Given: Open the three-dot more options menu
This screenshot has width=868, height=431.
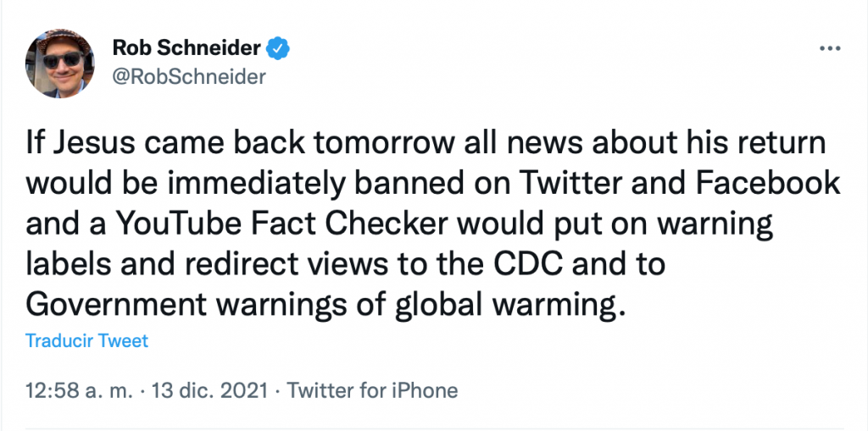Looking at the screenshot, I should [828, 49].
